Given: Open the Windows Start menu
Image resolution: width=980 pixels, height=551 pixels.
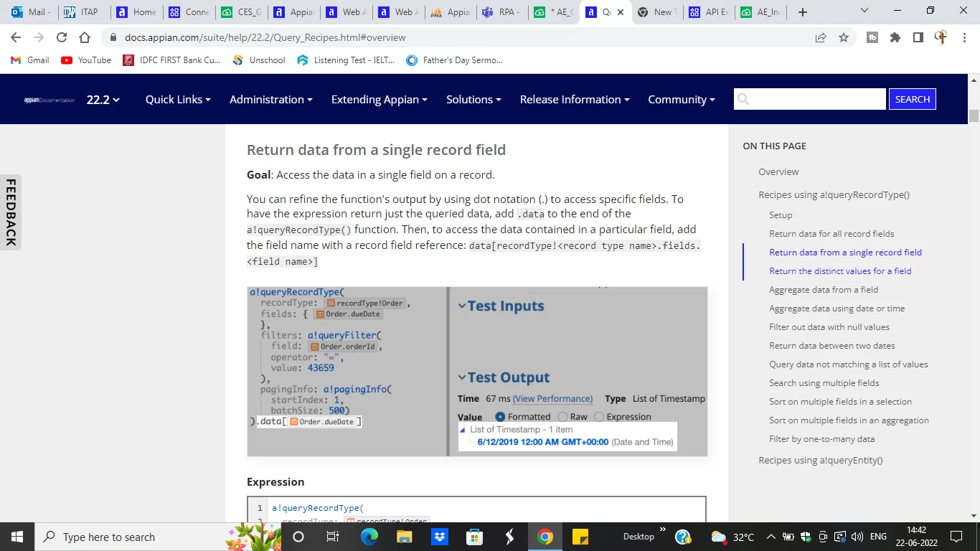Looking at the screenshot, I should [x=17, y=537].
